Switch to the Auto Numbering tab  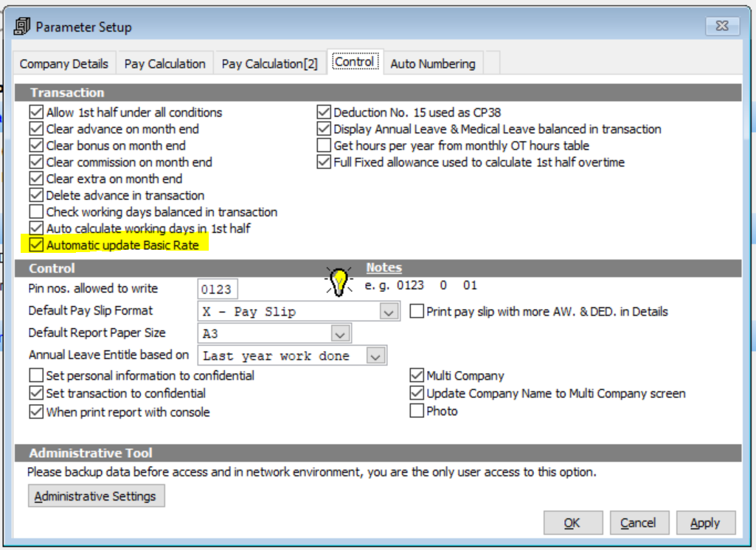click(433, 63)
